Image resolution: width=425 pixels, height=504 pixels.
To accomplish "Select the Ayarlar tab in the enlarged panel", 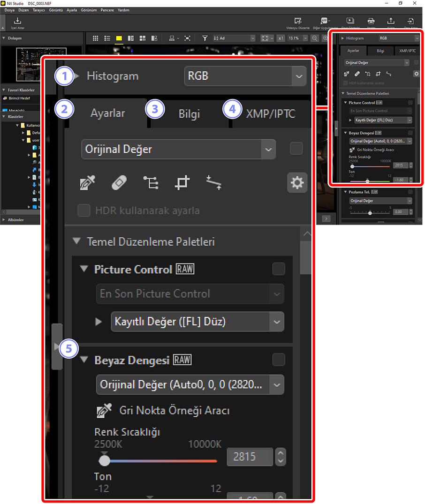I will (108, 113).
